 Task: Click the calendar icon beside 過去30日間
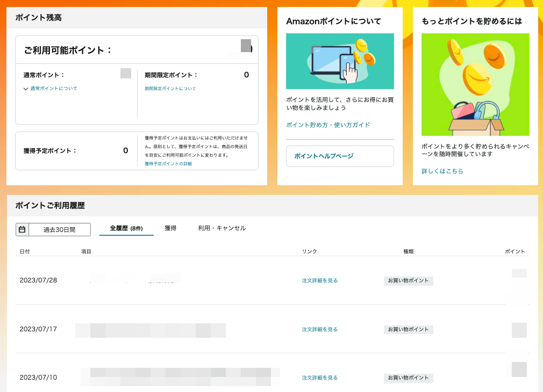click(x=22, y=229)
